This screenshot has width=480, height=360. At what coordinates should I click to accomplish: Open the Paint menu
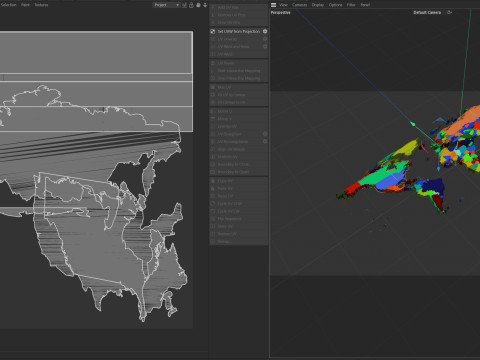25,5
